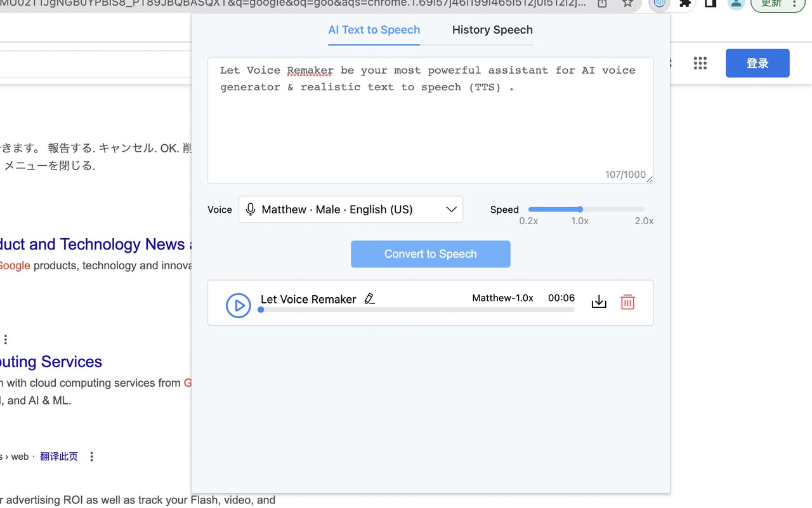Adjust the Speed slider track
The height and width of the screenshot is (508, 812).
[x=586, y=210]
